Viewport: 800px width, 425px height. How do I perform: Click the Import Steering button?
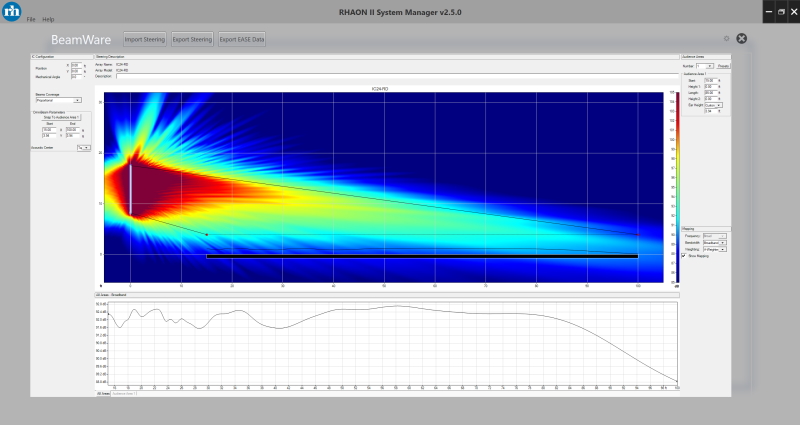145,40
